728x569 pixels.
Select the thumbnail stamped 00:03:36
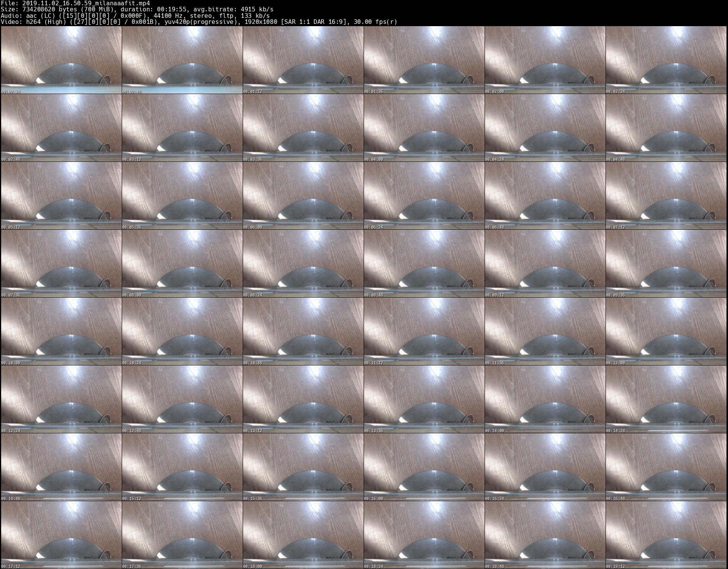pyautogui.click(x=303, y=128)
